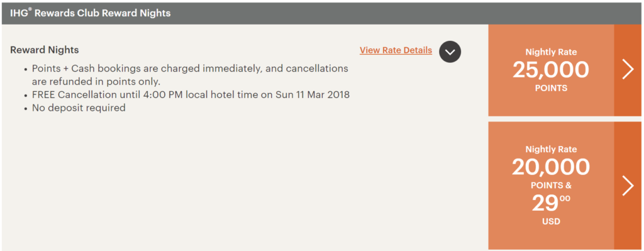The height and width of the screenshot is (251, 644).
Task: Expand rate details with dark circular chevron
Action: pos(450,52)
